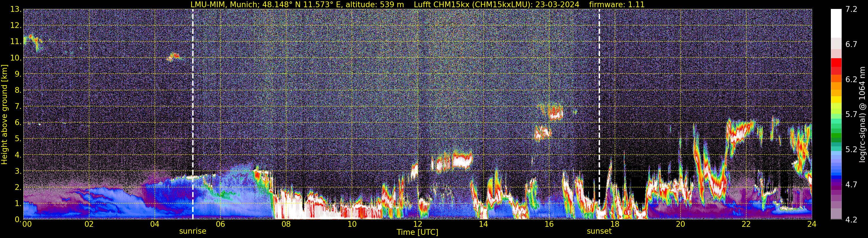
Task: Click the 02 time axis tick label
Action: pyautogui.click(x=89, y=224)
